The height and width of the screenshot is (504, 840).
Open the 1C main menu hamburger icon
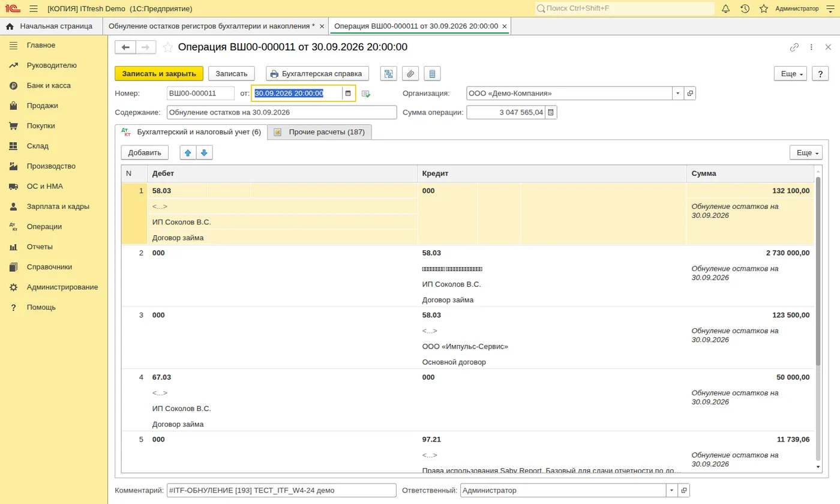[33, 8]
